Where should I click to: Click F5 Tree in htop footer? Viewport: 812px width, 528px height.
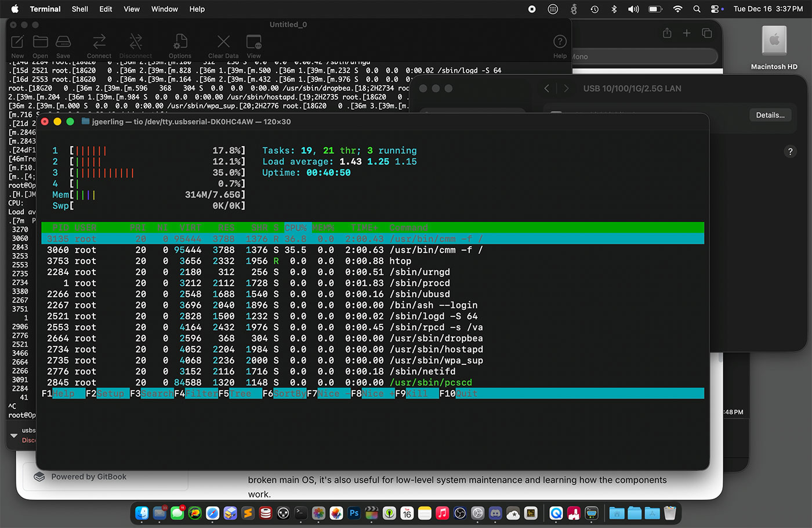tap(240, 393)
